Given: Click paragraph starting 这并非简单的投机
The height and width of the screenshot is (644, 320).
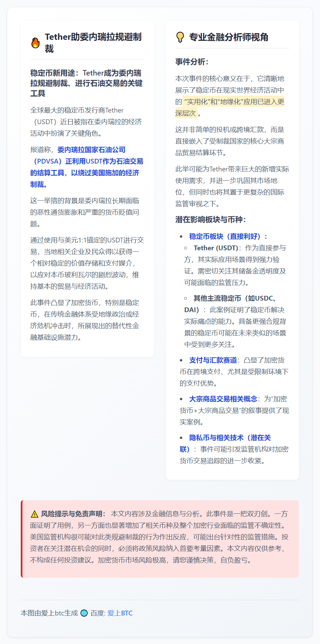Looking at the screenshot, I should (230, 141).
